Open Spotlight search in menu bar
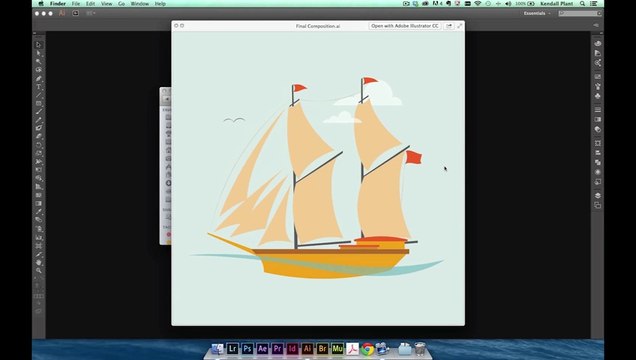Image resolution: width=636 pixels, height=360 pixels. point(582,4)
